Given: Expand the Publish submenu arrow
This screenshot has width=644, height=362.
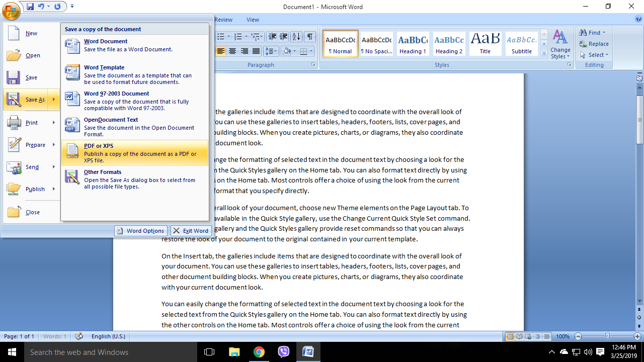Looking at the screenshot, I should point(54,189).
